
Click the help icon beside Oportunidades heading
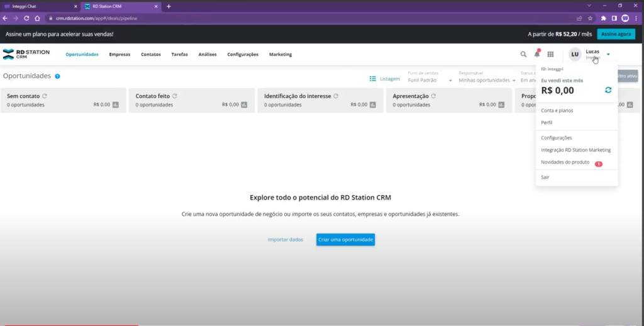(57, 76)
